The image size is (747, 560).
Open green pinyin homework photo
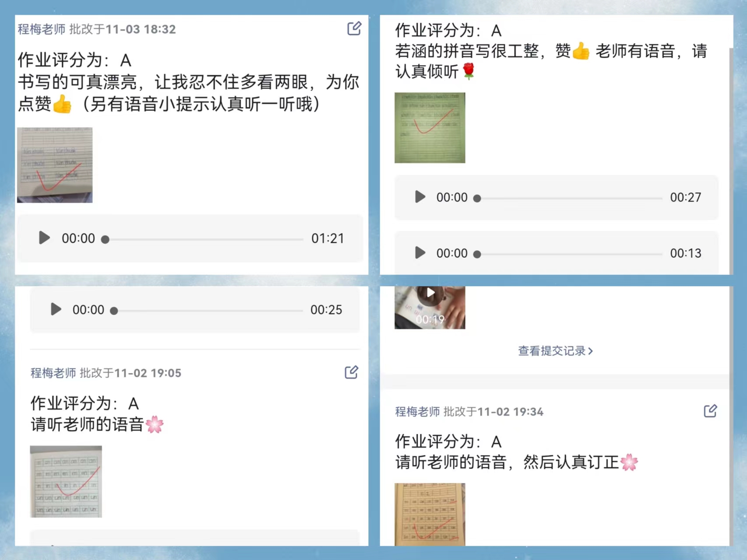tap(430, 128)
